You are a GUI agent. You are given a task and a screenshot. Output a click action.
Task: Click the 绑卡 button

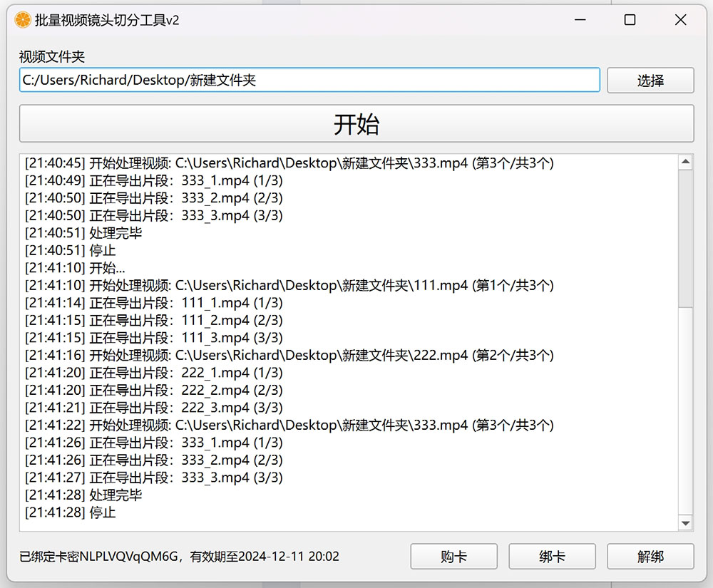click(552, 557)
